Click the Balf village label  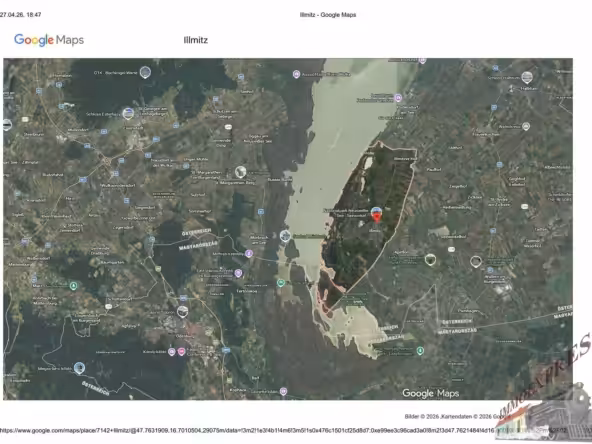(256, 378)
